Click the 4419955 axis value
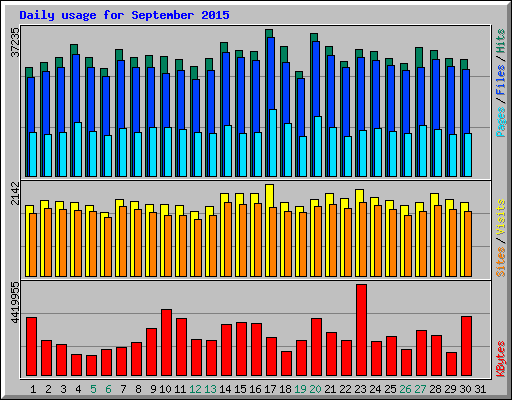512x400 pixels. 16,303
